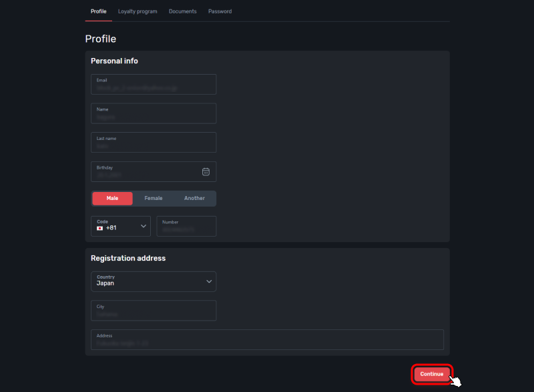Select the Female gender option
The height and width of the screenshot is (392, 534).
(x=154, y=199)
